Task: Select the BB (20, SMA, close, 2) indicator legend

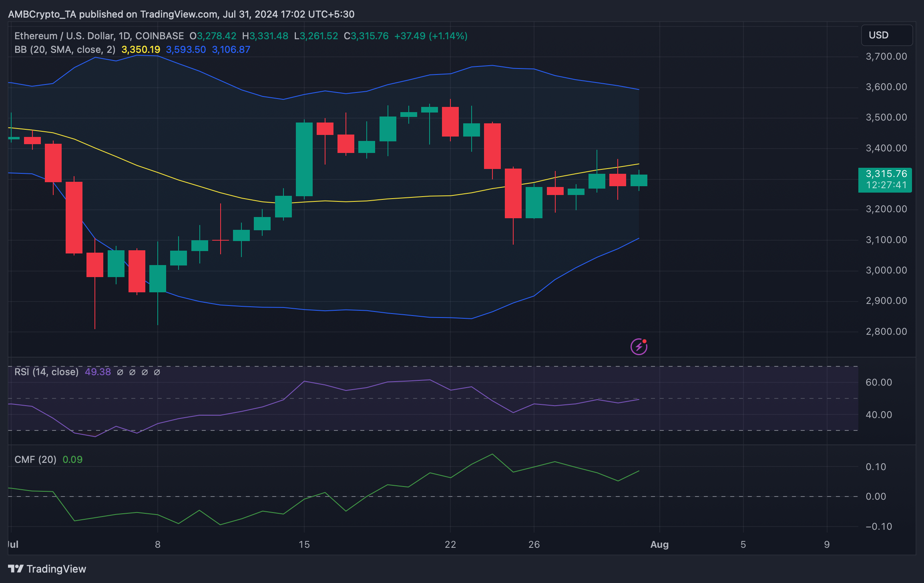Action: click(65, 50)
